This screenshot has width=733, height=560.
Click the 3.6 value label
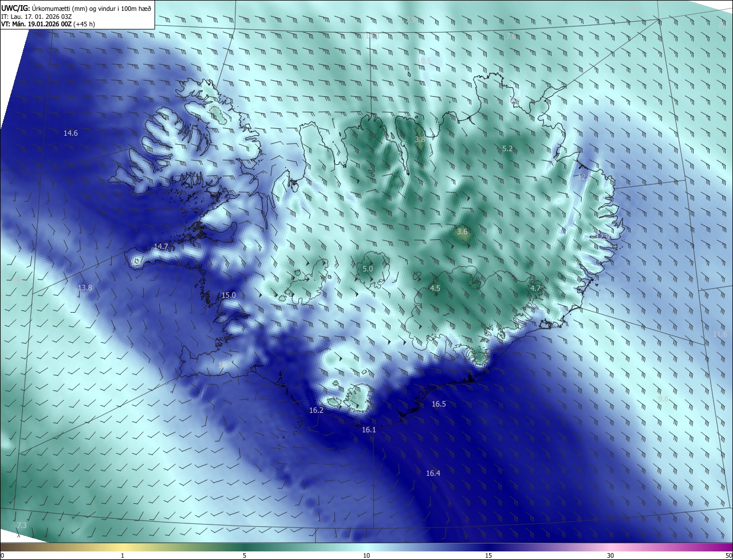click(463, 232)
